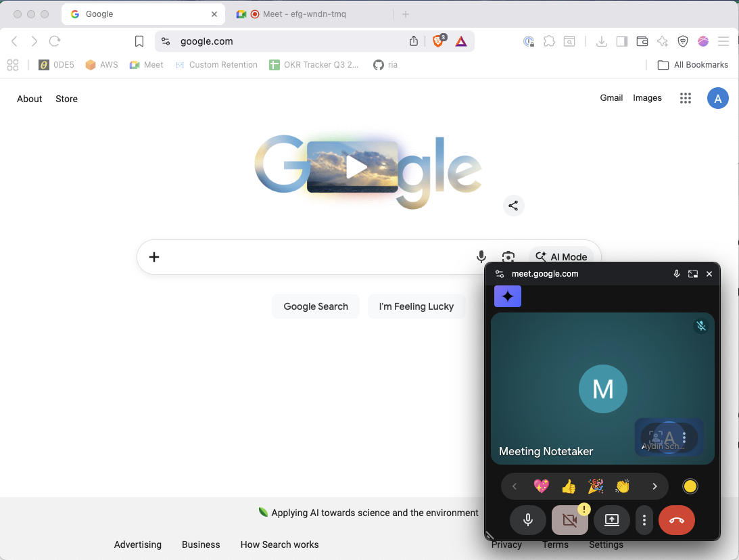This screenshot has height=560, width=739.
Task: Go forward with the browser forward arrow
Action: point(34,41)
